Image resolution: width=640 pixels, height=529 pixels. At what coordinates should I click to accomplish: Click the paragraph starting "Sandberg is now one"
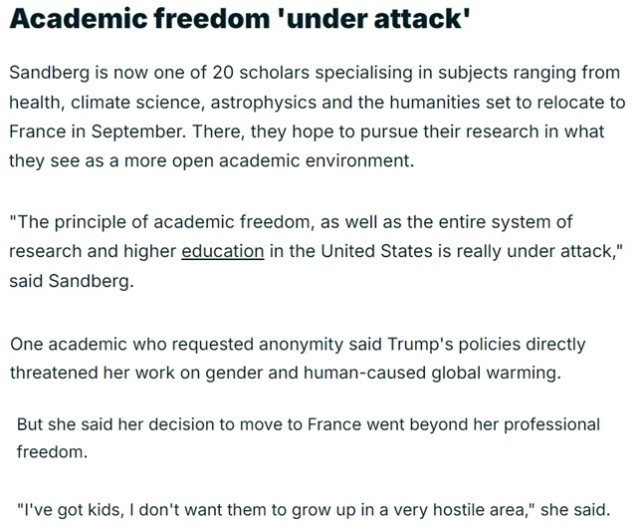tap(316, 117)
